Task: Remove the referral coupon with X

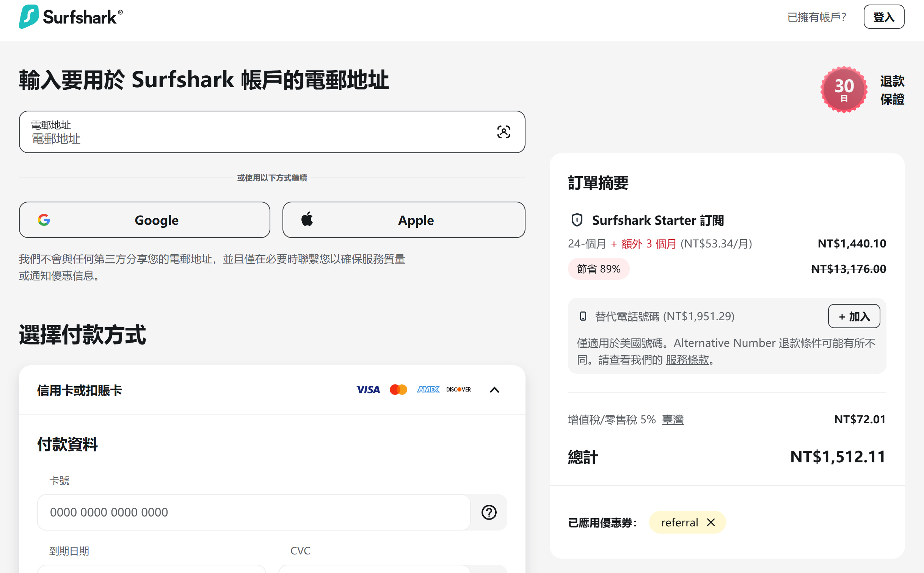Action: coord(711,522)
